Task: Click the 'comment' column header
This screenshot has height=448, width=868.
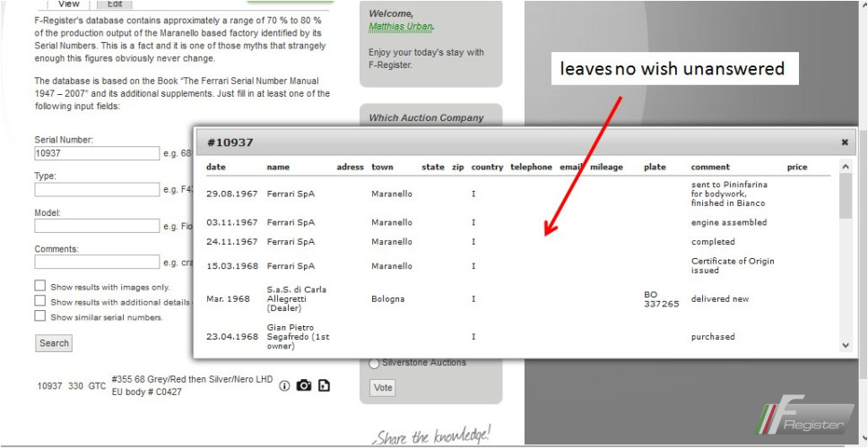Action: pyautogui.click(x=710, y=167)
